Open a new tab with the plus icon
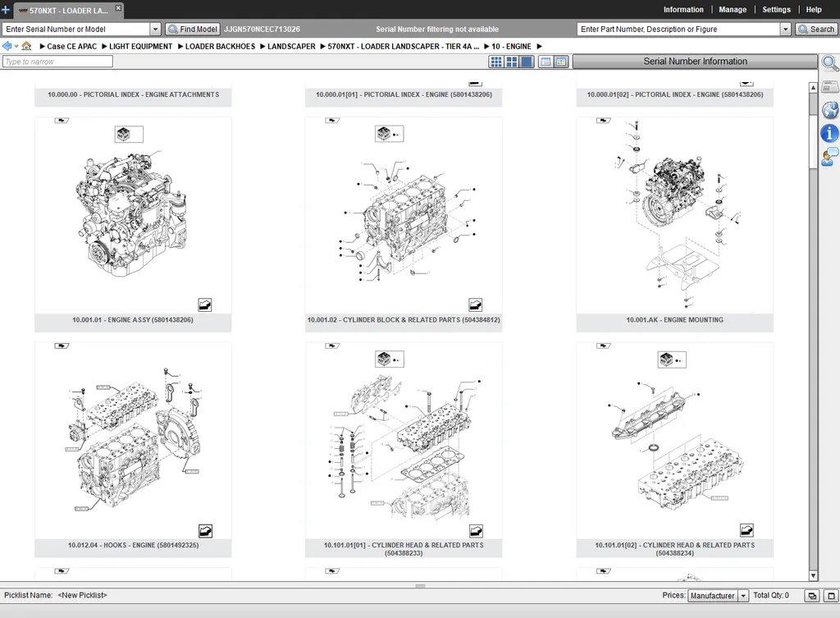840x618 pixels. point(6,10)
